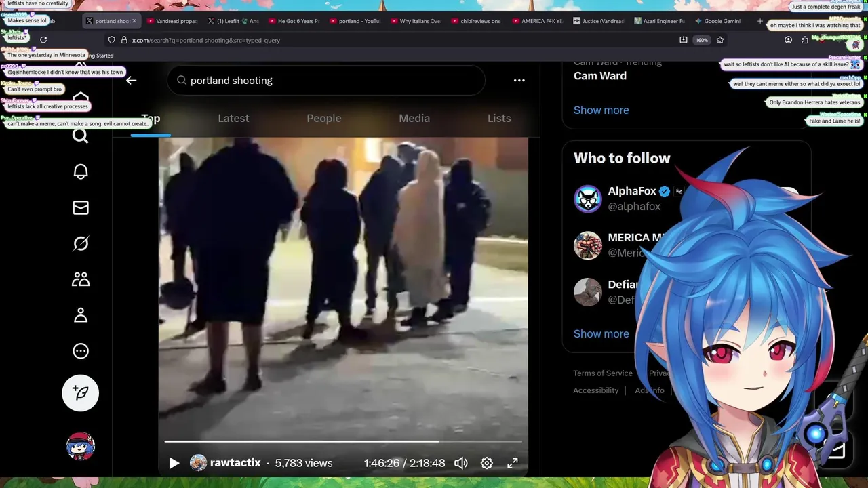This screenshot has height=488, width=868.
Task: Open account avatar at sidebar bottom
Action: tap(81, 446)
